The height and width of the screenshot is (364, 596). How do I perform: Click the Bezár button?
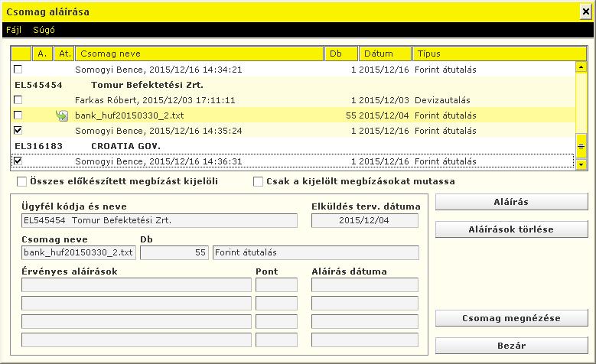coord(511,346)
